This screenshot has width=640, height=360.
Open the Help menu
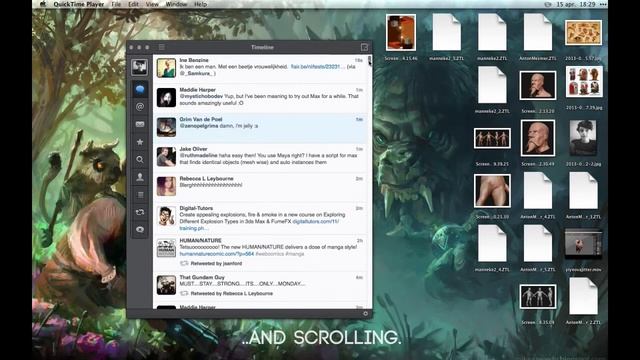coord(200,4)
